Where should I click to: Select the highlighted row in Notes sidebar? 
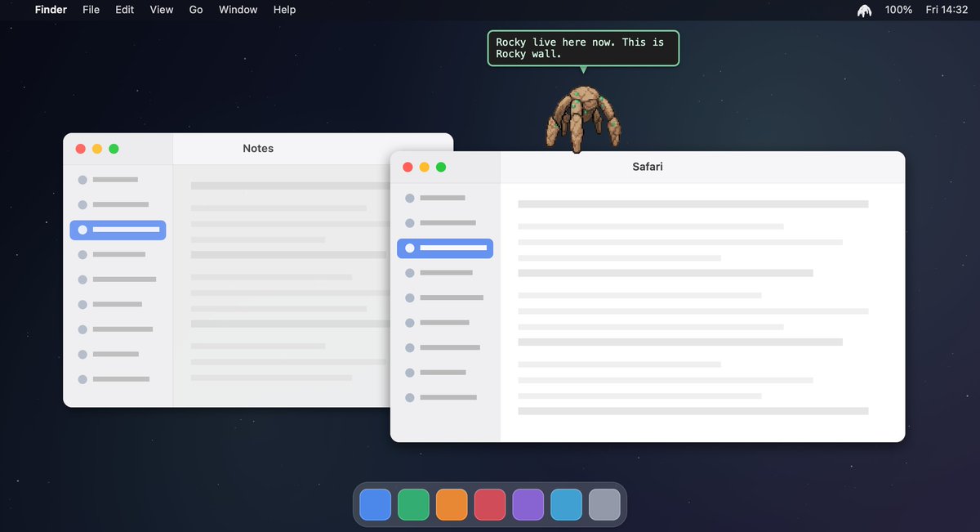tap(118, 230)
